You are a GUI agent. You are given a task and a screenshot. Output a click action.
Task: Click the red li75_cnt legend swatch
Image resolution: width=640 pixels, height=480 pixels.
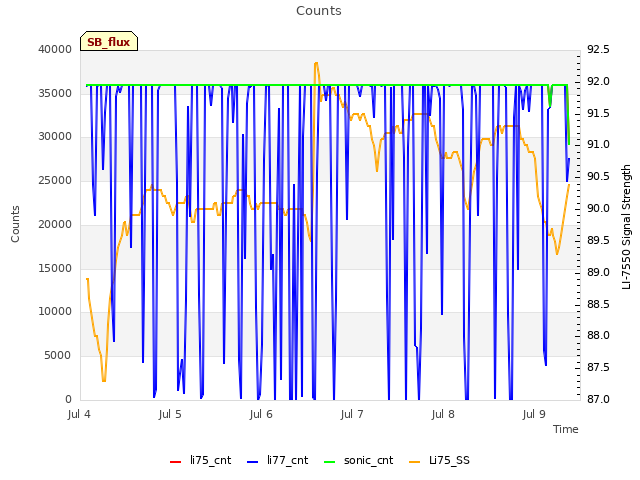point(175,462)
